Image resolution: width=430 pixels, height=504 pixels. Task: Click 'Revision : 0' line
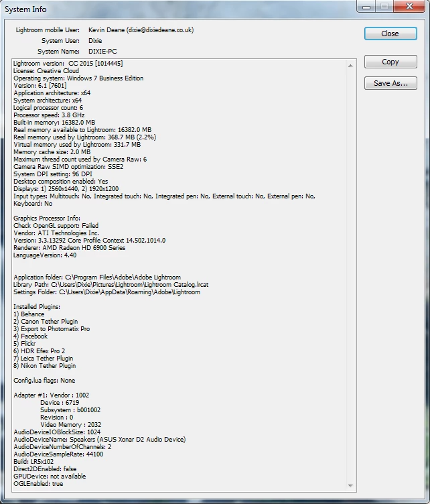point(56,418)
